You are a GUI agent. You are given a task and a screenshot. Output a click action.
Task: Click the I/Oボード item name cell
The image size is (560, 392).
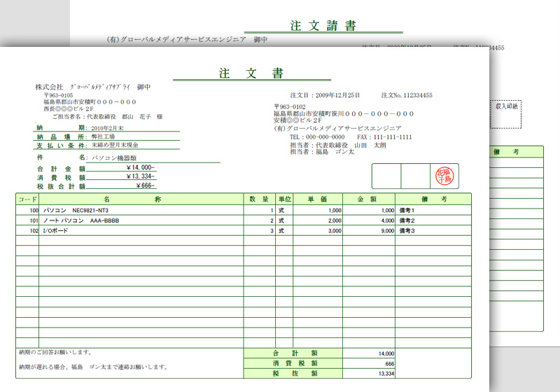[56, 230]
